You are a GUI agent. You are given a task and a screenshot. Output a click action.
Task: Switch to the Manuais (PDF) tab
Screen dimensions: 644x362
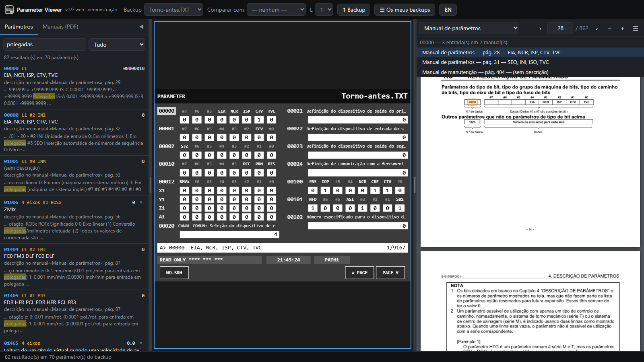coord(60,27)
